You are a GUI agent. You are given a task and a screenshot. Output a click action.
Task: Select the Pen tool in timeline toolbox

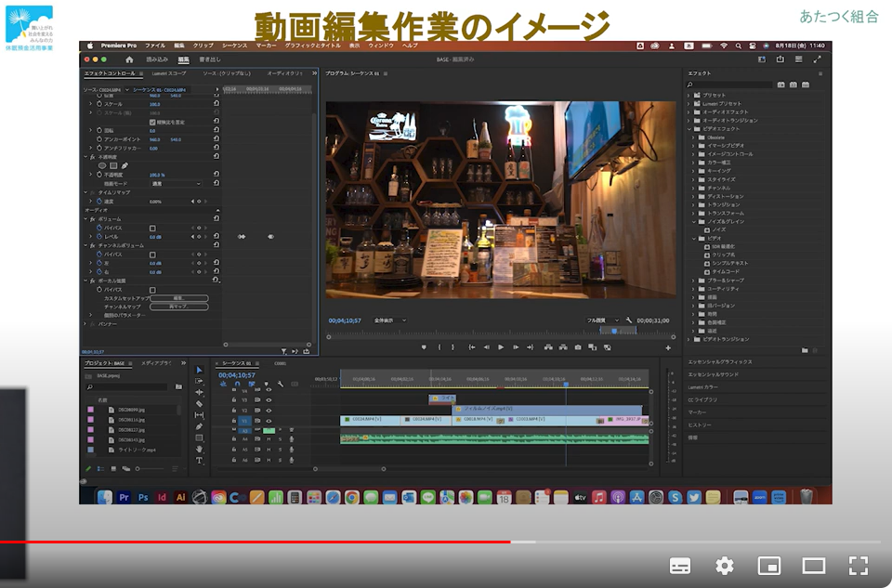tap(199, 426)
